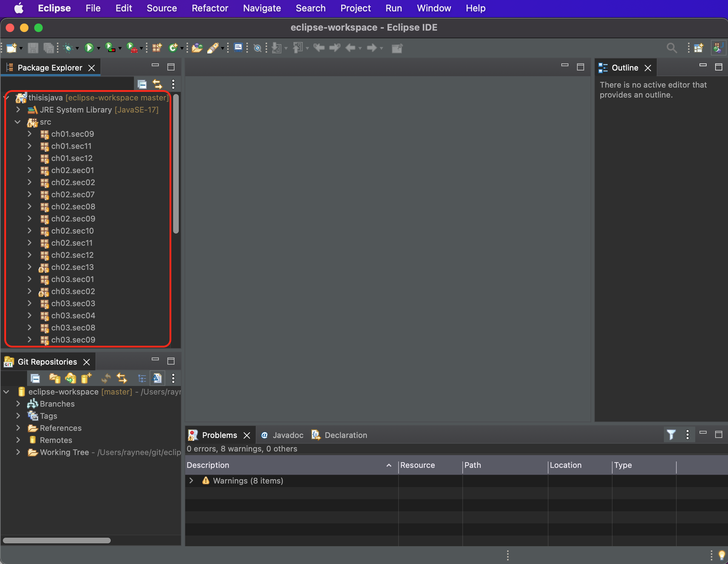
Task: Expand the Warnings (8 items) group
Action: tap(191, 481)
